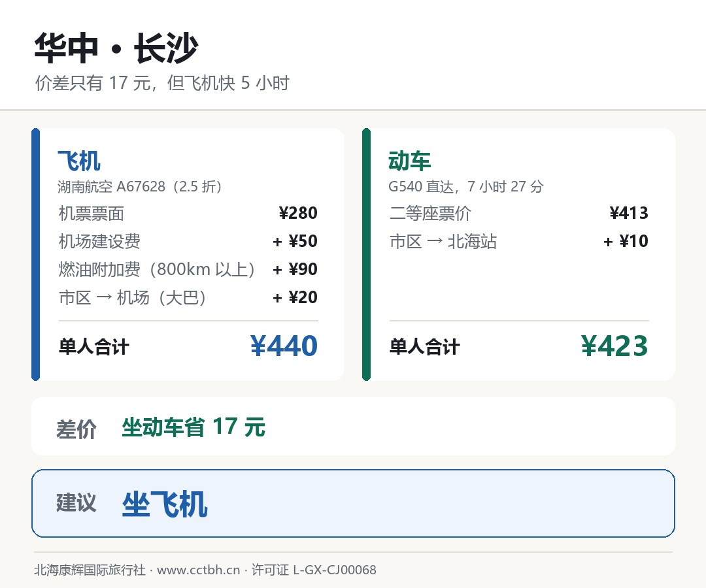The height and width of the screenshot is (588, 706).
Task: Click the + ¥20 bus fare value
Action: (x=295, y=297)
